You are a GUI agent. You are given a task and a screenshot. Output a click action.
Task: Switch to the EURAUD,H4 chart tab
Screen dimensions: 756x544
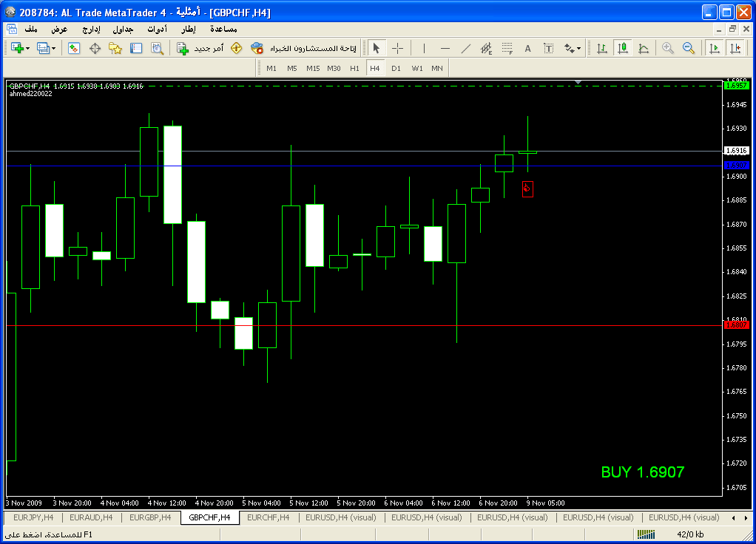pos(91,517)
